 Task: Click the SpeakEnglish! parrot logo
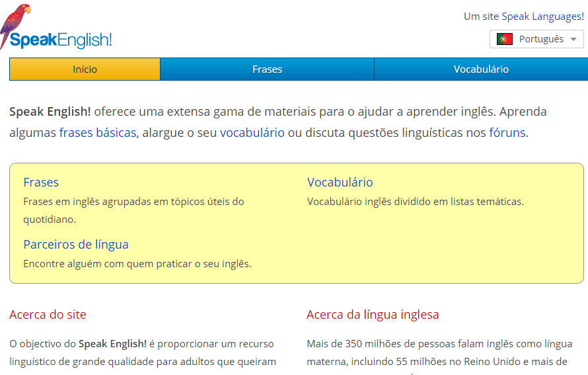pyautogui.click(x=56, y=26)
